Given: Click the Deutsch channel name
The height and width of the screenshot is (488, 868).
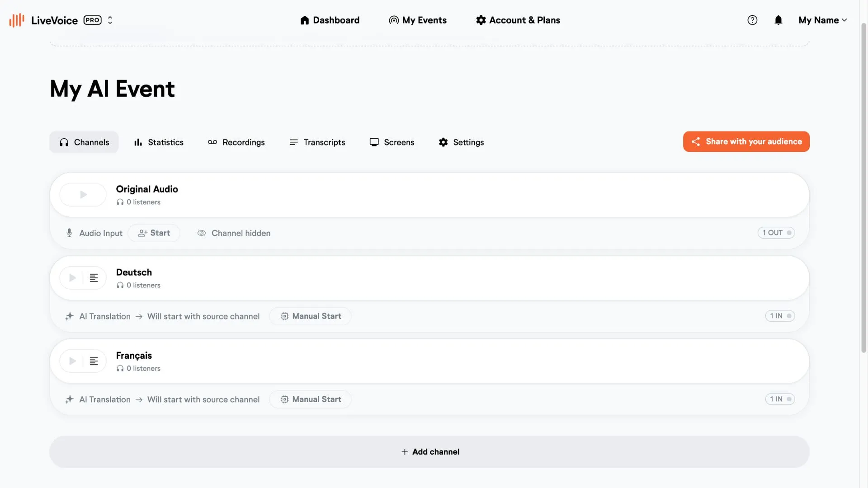Looking at the screenshot, I should [x=134, y=272].
